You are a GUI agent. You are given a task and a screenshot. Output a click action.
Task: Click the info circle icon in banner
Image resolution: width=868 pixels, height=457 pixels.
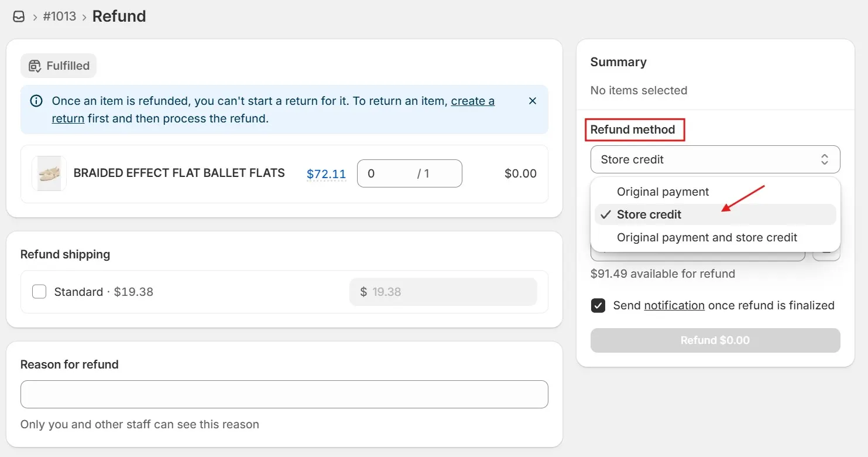pyautogui.click(x=36, y=101)
